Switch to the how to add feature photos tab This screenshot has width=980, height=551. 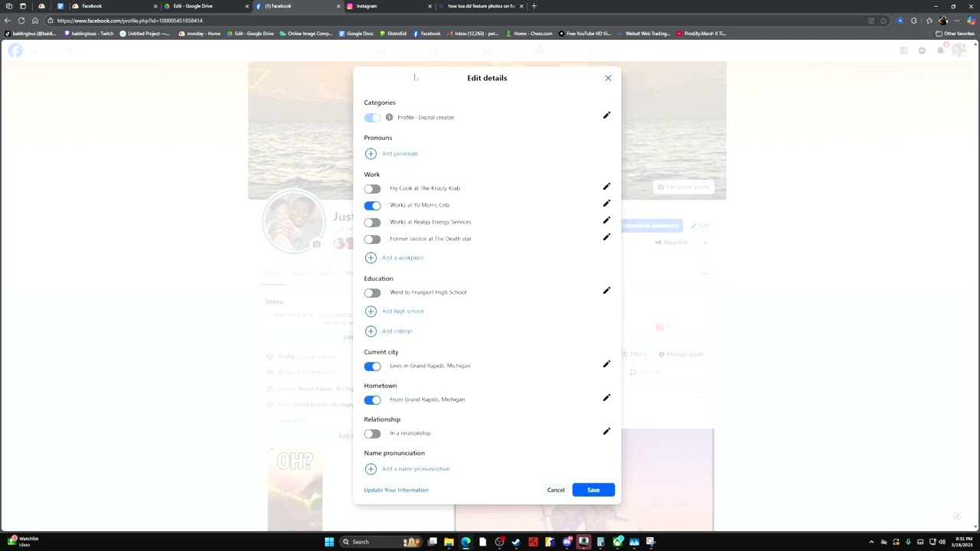(482, 6)
